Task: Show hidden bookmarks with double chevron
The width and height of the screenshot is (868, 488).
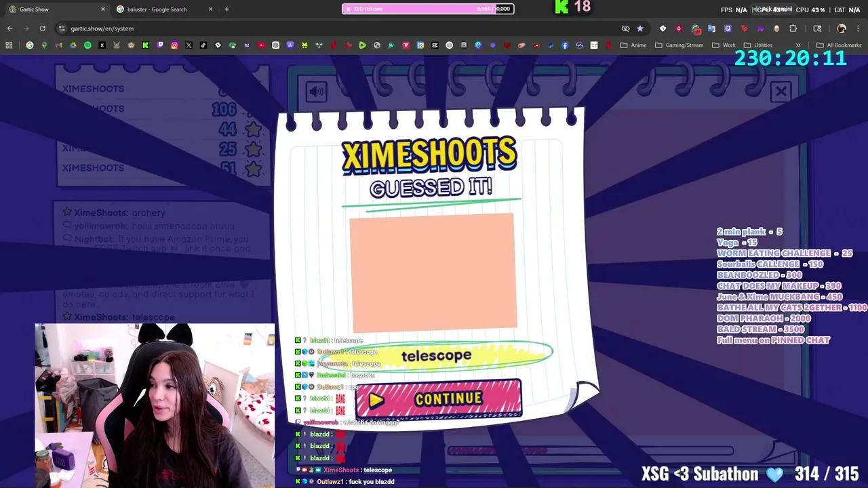Action: 797,45
